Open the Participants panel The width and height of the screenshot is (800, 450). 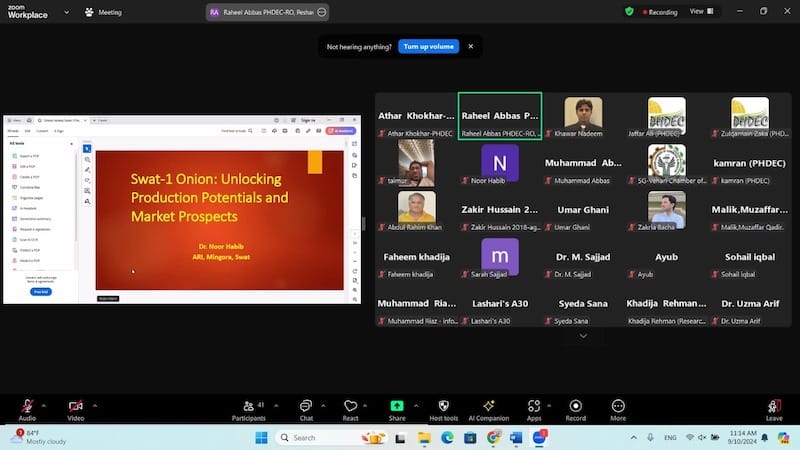[x=248, y=408]
